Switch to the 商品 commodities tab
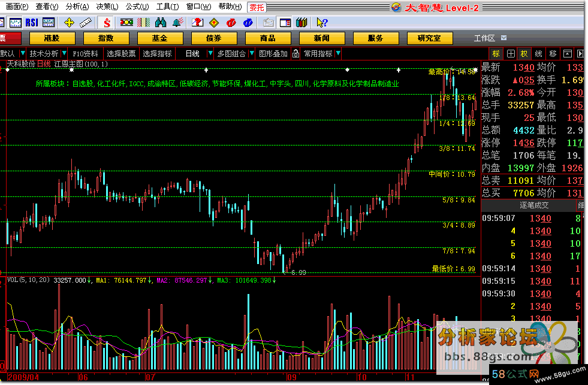Image resolution: width=588 pixels, height=385 pixels. [268, 38]
